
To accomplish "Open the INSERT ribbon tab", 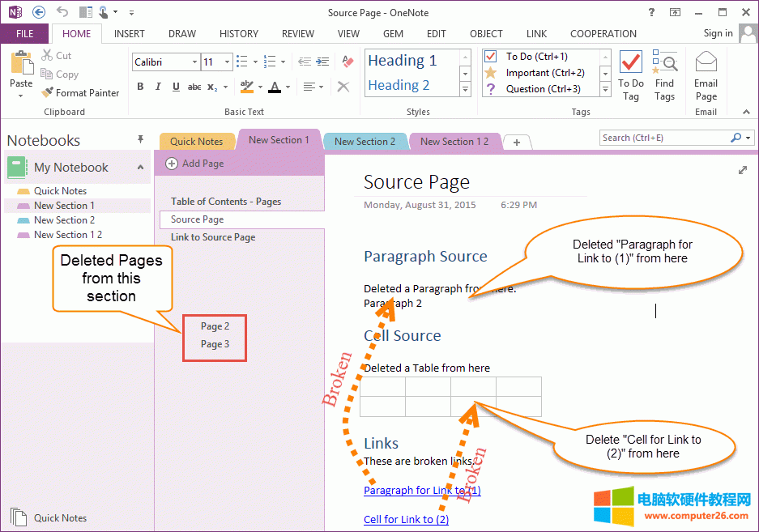I will click(x=130, y=34).
